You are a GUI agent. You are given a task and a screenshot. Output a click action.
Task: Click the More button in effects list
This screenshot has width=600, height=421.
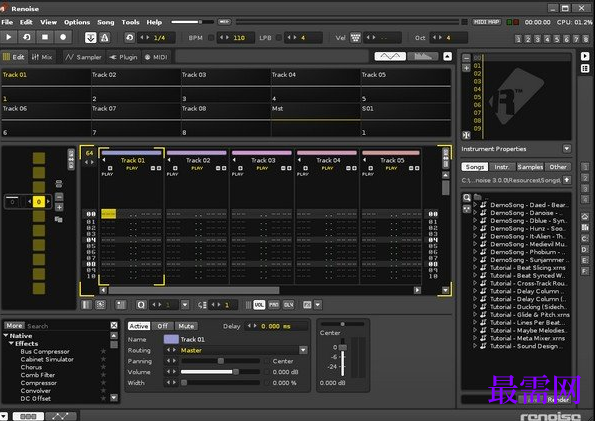point(15,325)
